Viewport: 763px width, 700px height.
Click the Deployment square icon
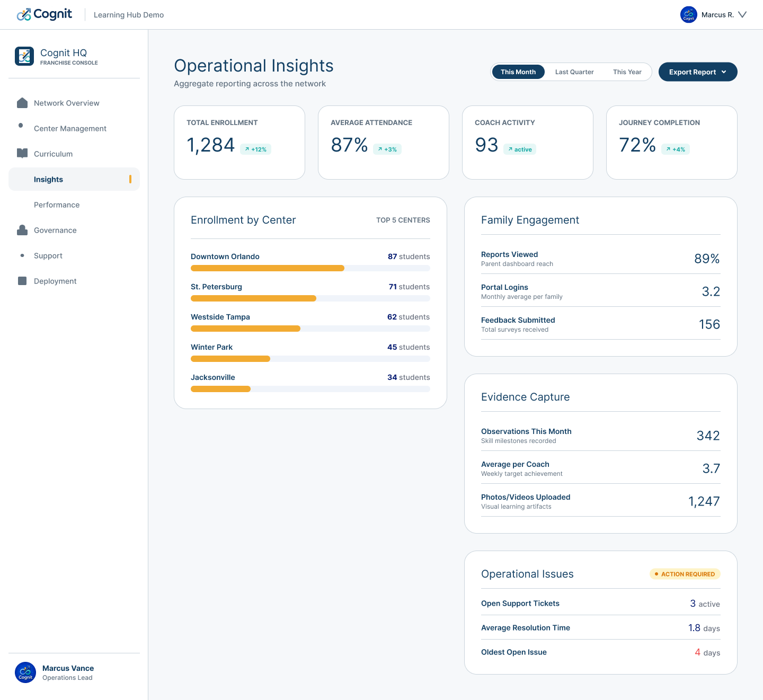pos(22,281)
